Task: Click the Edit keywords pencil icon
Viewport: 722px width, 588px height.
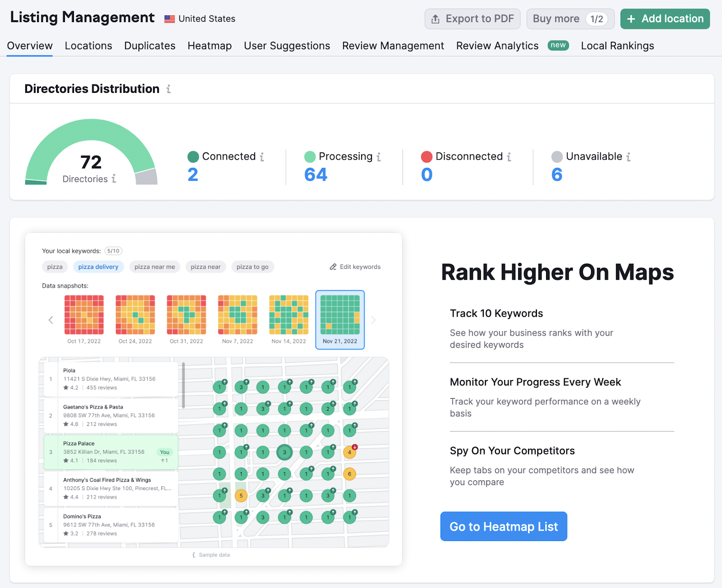Action: click(x=333, y=267)
